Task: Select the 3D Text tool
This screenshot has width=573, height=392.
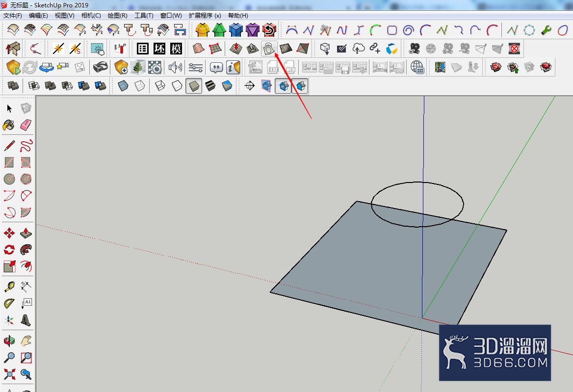Action: (x=26, y=320)
